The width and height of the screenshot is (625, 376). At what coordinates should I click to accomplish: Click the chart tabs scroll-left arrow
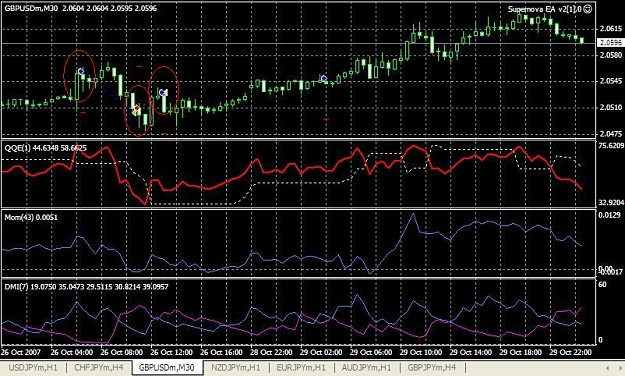coord(608,368)
